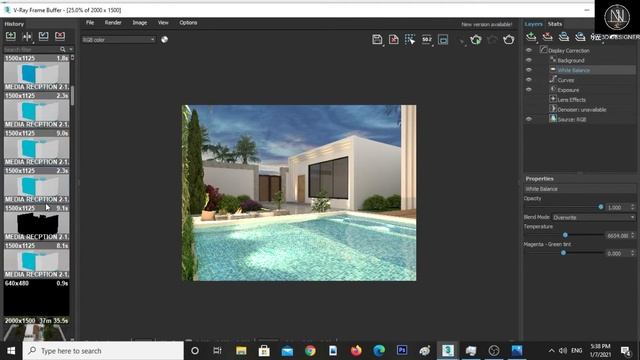
Task: Toggle A/B compare in history panel
Action: pos(27,36)
